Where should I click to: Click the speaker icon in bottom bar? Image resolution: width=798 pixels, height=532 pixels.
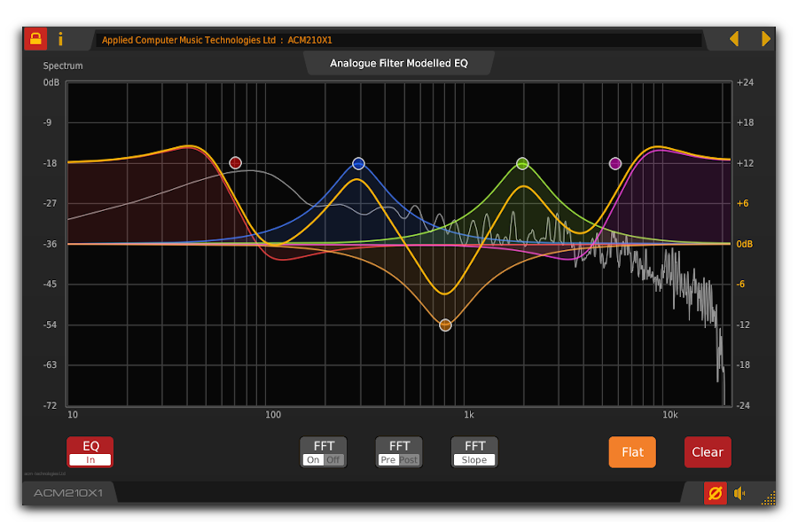pos(739,493)
